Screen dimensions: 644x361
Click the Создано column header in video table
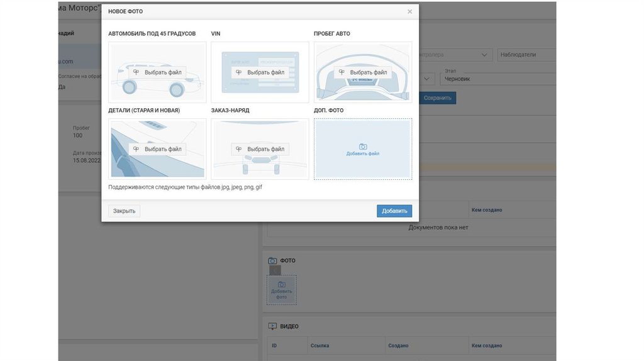coord(398,345)
